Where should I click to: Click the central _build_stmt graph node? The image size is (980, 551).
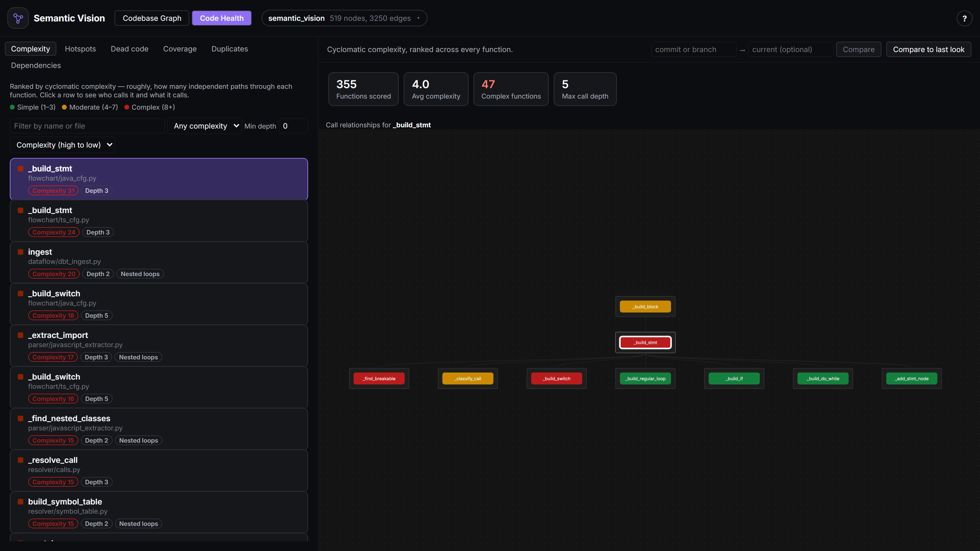coord(645,342)
